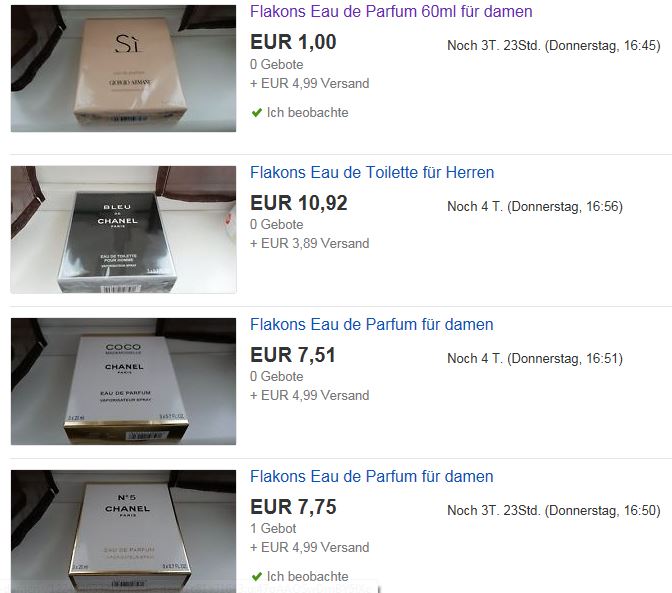This screenshot has width=672, height=593.
Task: Toggle green watch checkmark on EUR 7,75 listing
Action: 257,576
